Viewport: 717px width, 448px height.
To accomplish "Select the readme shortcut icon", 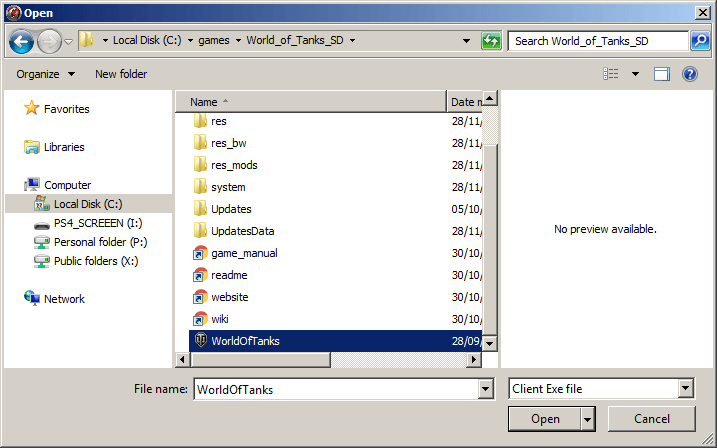I will pyautogui.click(x=200, y=275).
